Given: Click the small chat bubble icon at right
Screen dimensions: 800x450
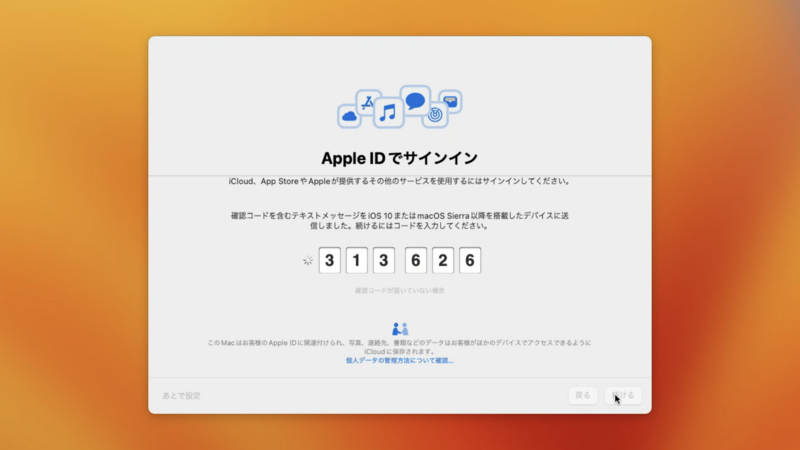Looking at the screenshot, I should [450, 102].
